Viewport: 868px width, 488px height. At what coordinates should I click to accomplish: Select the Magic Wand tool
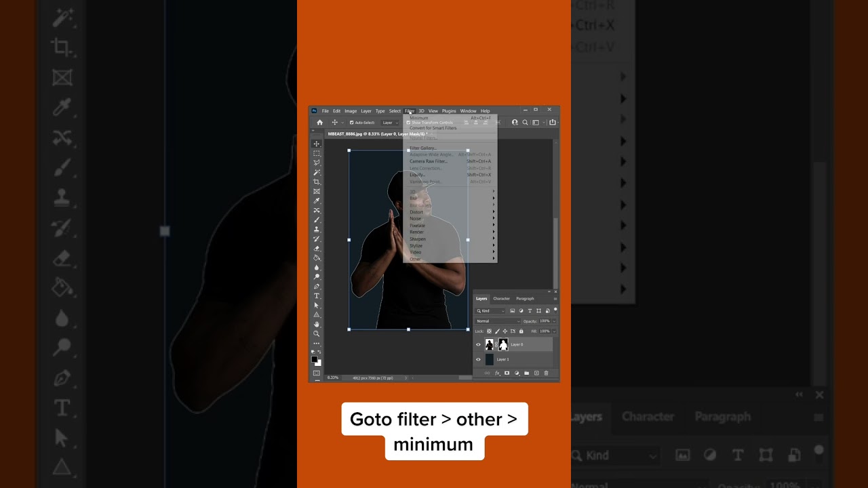pyautogui.click(x=317, y=172)
